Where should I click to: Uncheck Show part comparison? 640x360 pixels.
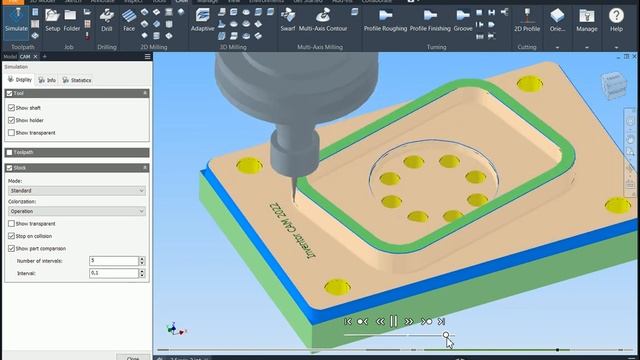click(x=11, y=248)
